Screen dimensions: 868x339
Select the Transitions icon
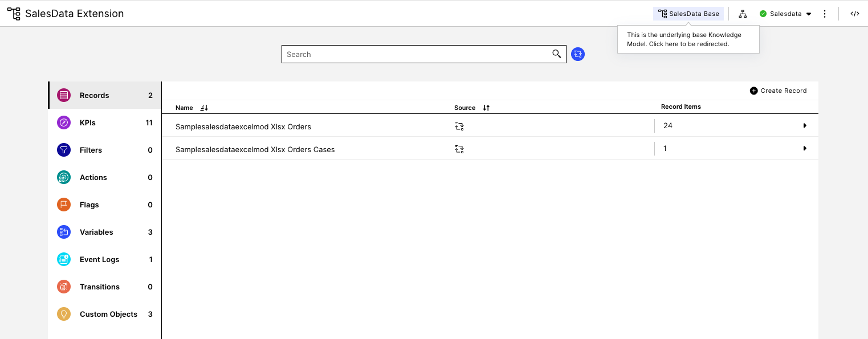point(64,287)
